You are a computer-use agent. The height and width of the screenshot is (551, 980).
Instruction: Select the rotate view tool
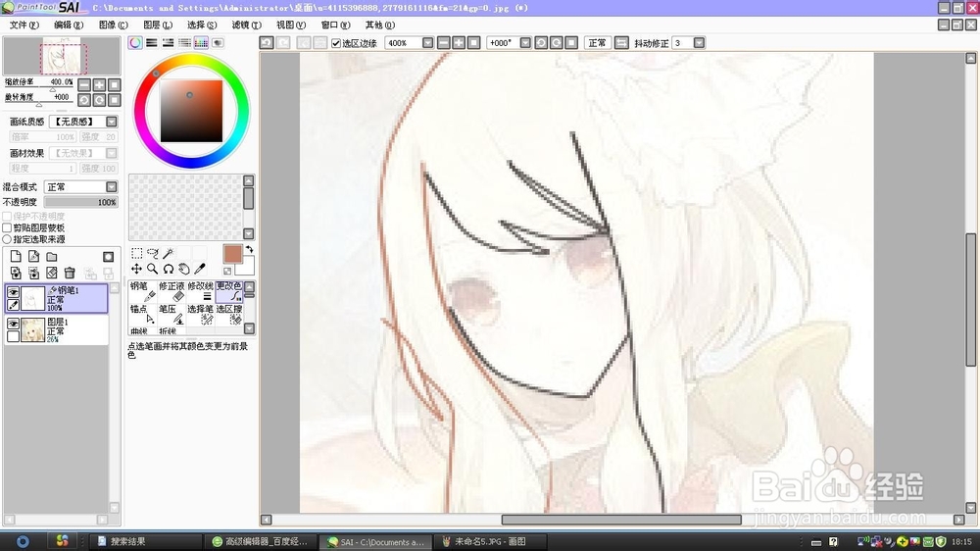[x=169, y=269]
